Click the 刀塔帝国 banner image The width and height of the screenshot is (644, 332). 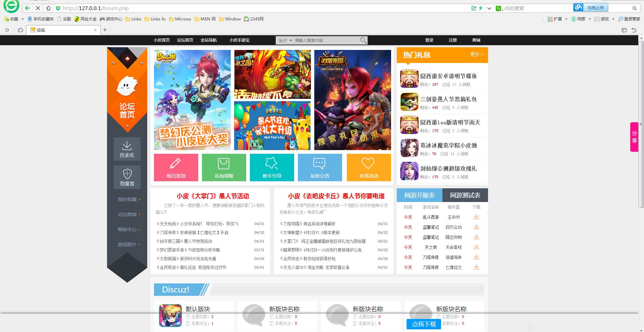click(353, 100)
